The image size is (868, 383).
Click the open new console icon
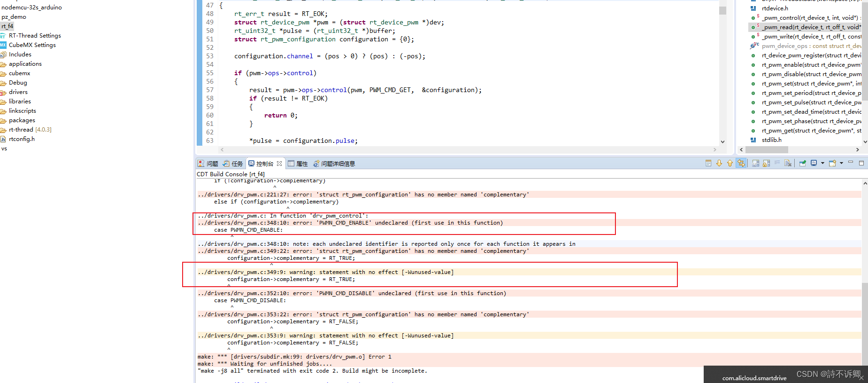[x=833, y=163]
